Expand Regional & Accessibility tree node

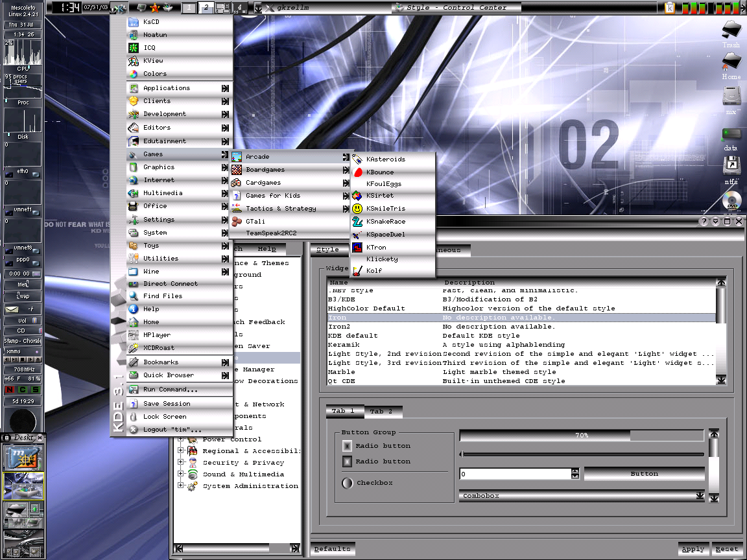(x=180, y=450)
